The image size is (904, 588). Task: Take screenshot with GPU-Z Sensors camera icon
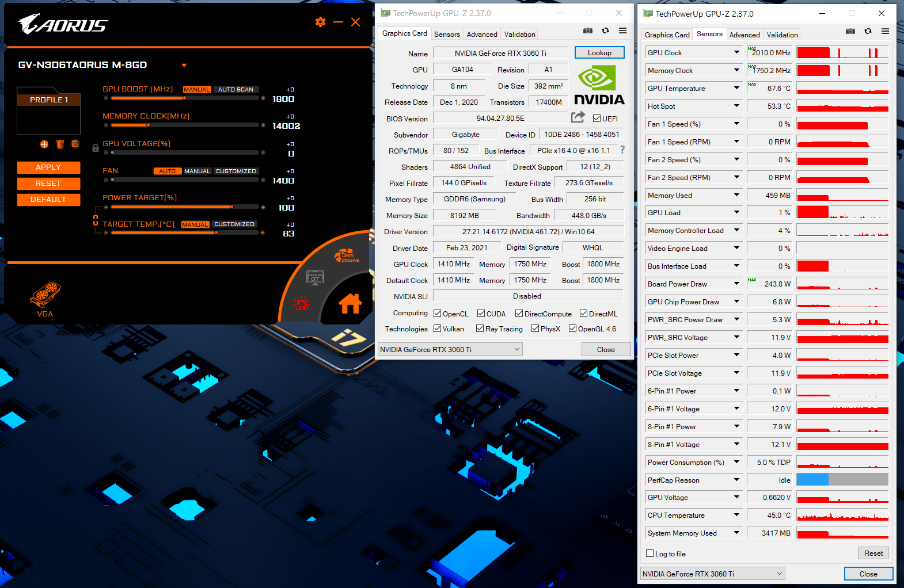[850, 31]
